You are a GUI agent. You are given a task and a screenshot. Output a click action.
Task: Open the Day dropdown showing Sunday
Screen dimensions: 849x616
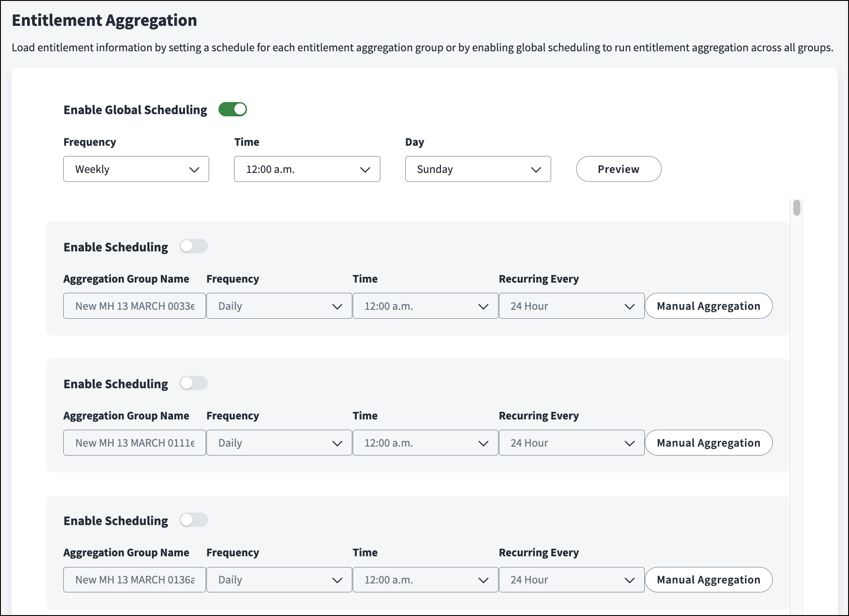coord(478,169)
